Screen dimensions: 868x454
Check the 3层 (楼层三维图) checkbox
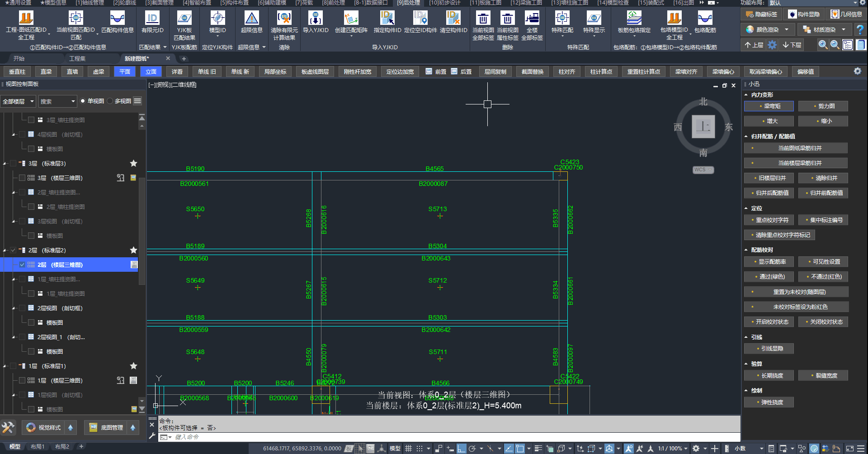coord(22,178)
